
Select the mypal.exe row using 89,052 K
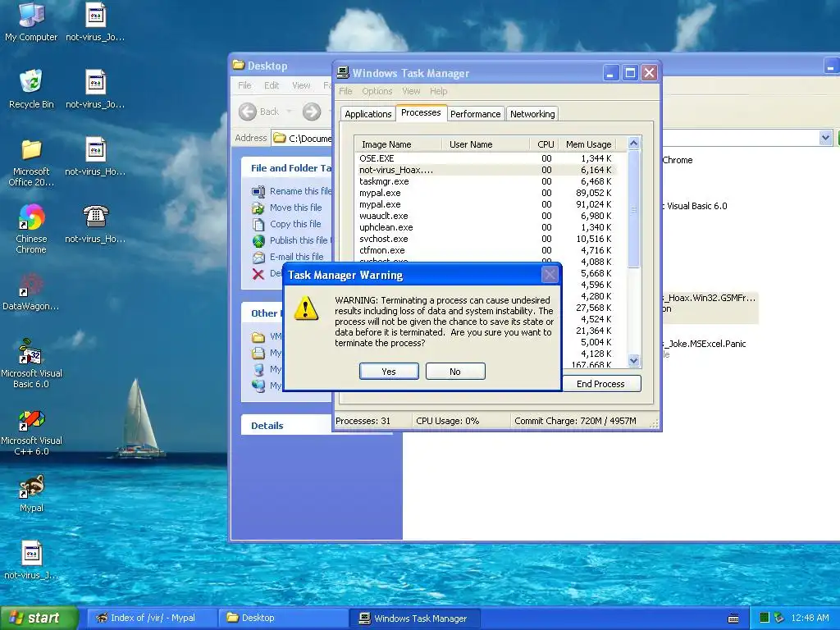pos(486,193)
